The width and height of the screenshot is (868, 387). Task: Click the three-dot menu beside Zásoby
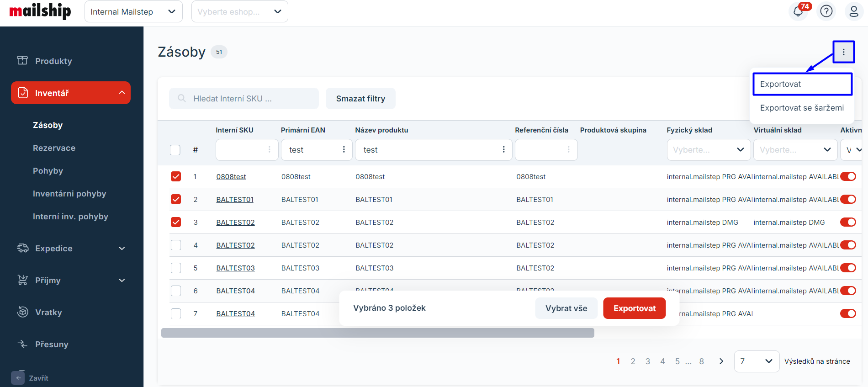pos(843,52)
